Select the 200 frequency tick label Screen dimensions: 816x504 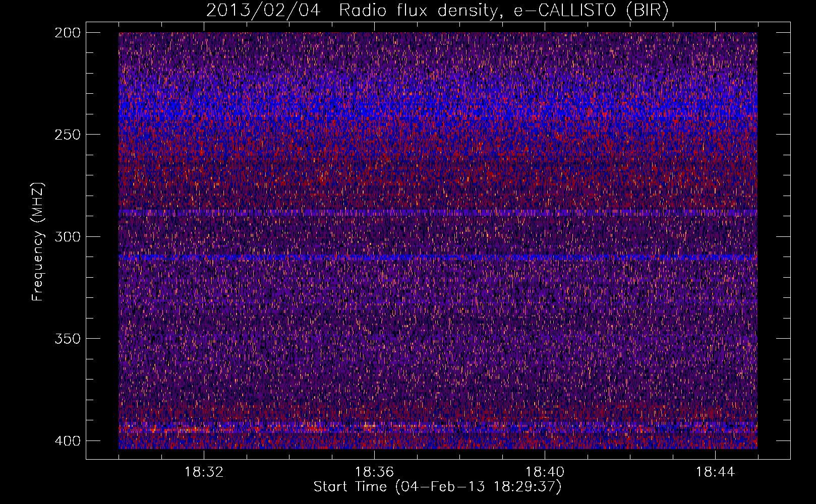(67, 33)
